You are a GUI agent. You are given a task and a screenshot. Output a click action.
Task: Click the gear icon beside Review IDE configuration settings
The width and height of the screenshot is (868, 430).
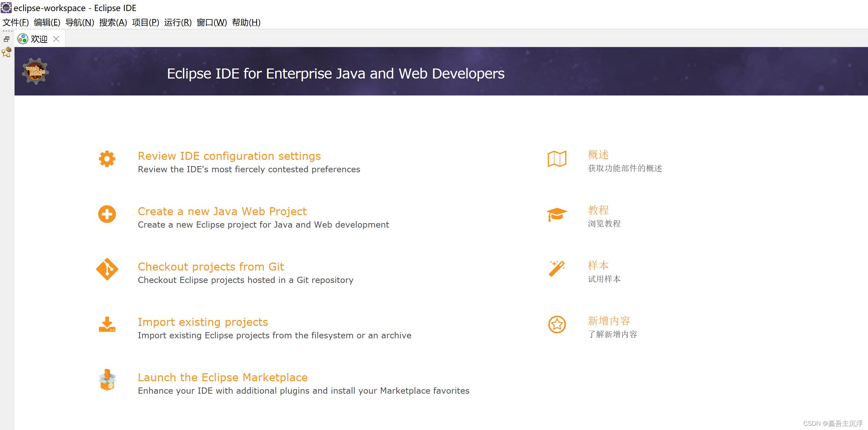(x=107, y=159)
